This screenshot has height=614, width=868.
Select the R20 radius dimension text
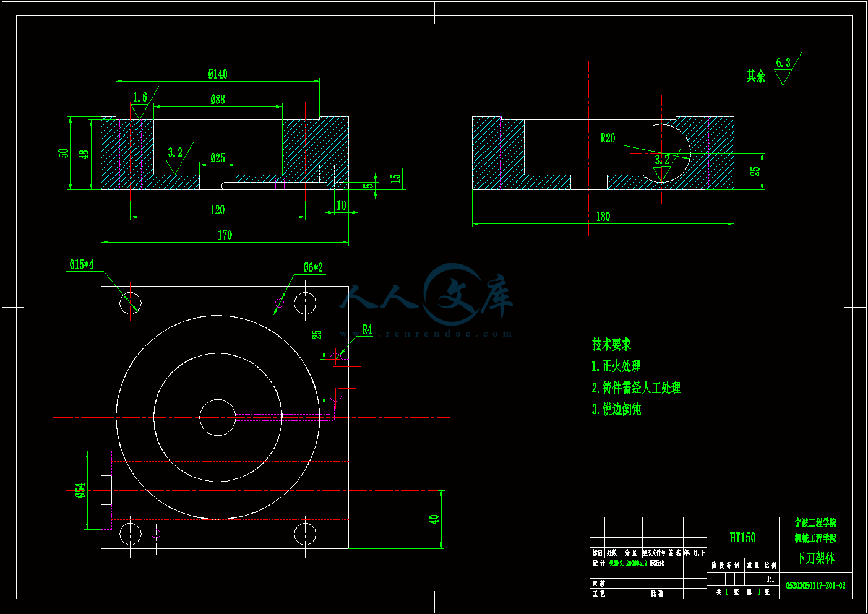pyautogui.click(x=608, y=138)
